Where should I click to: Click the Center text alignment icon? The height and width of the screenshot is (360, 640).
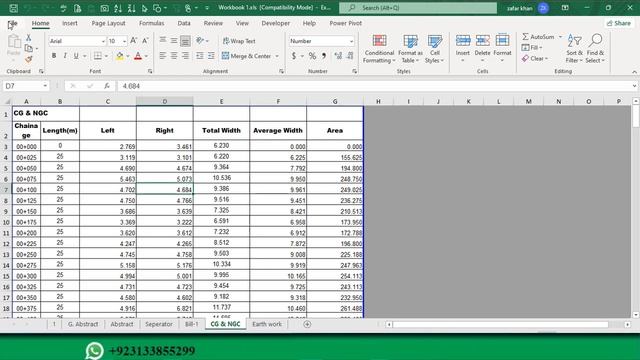tap(174, 56)
